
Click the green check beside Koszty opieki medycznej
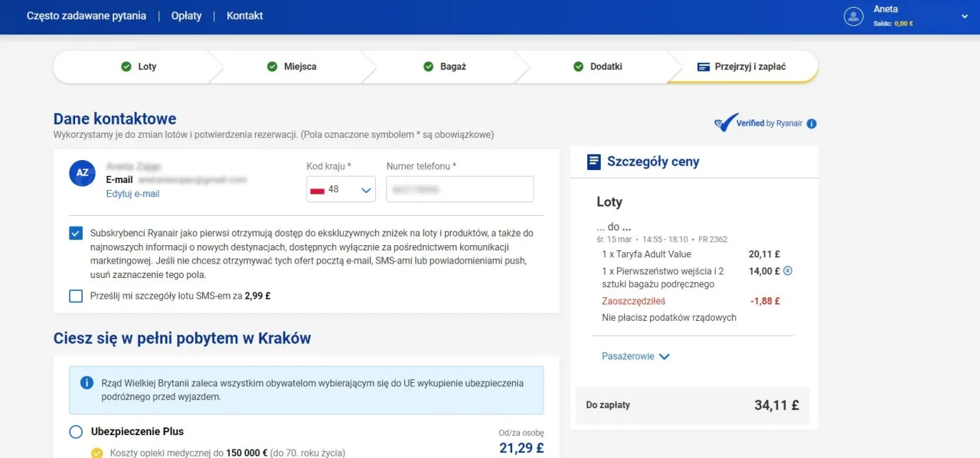pyautogui.click(x=97, y=452)
